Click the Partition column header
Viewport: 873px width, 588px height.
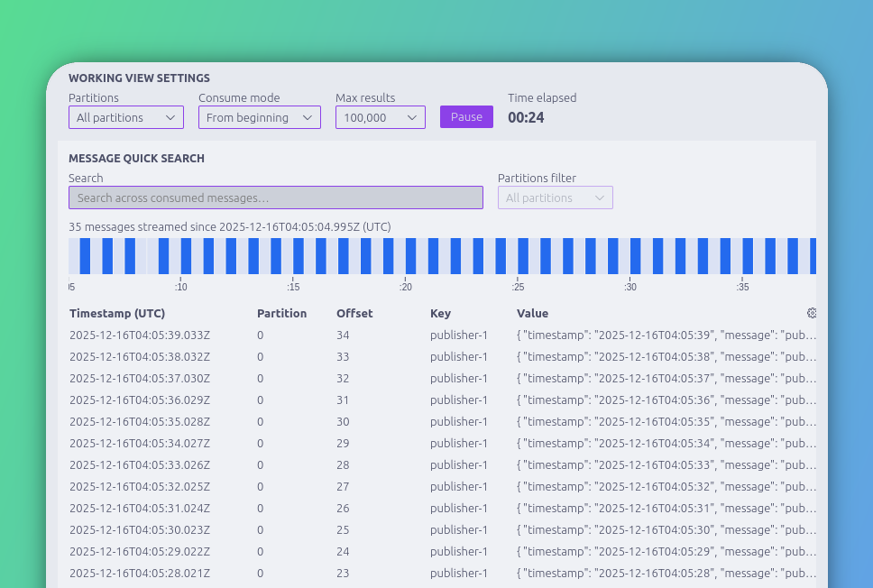pyautogui.click(x=281, y=314)
